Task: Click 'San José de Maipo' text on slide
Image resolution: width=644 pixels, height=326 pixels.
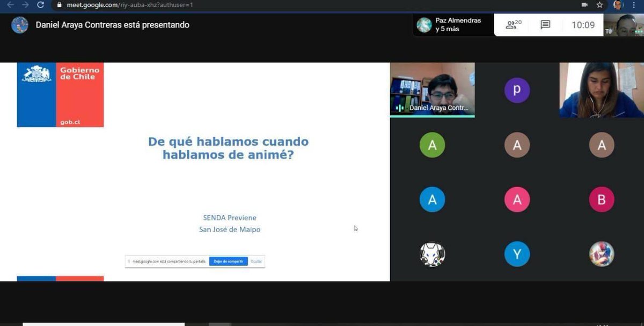Action: pos(230,229)
